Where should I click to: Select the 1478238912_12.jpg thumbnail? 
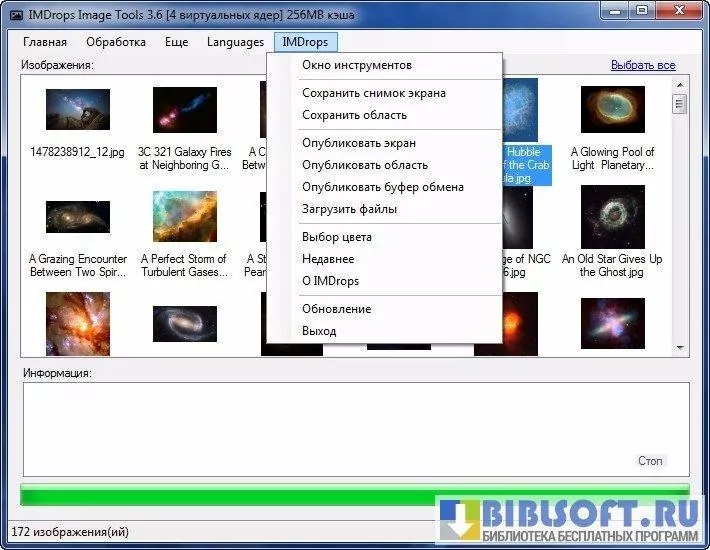click(77, 110)
